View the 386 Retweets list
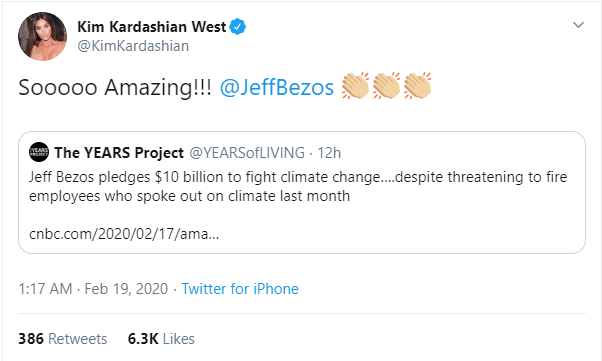602x361 pixels. tap(63, 339)
